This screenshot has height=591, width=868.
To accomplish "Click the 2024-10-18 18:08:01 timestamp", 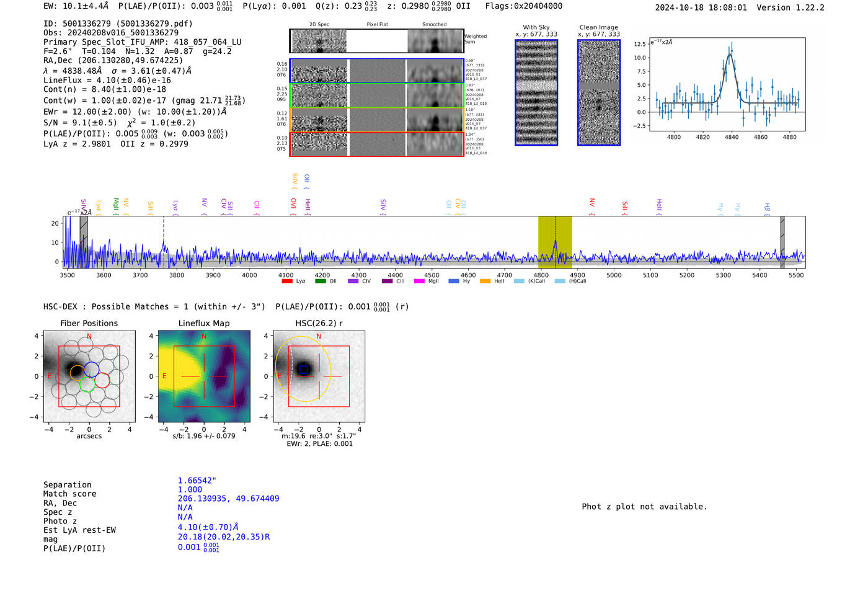I will tap(701, 7).
